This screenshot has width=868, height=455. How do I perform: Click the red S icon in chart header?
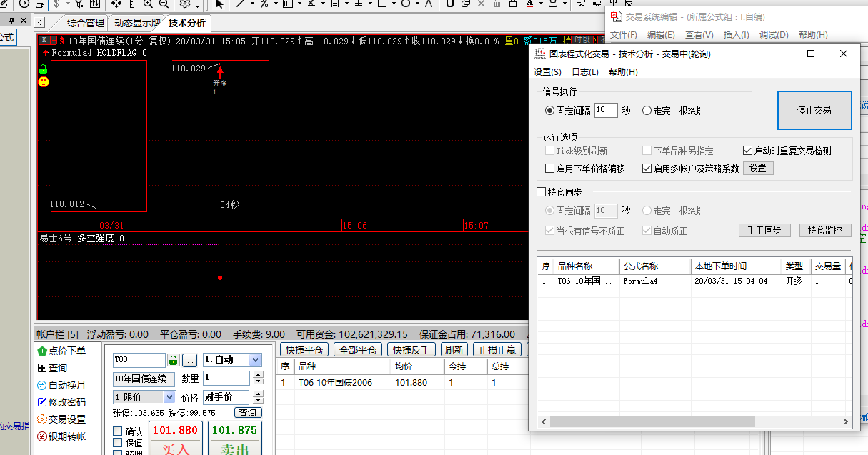62,41
